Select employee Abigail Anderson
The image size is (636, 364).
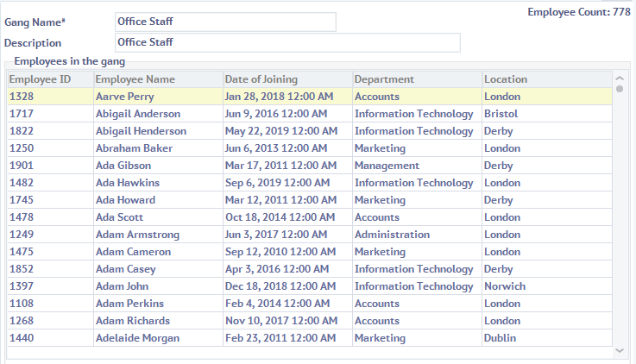[138, 114]
